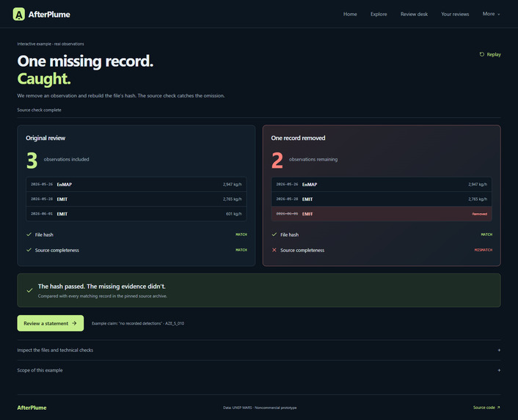The height and width of the screenshot is (420, 518).
Task: Select the EnMAP row in One record removed
Action: [x=382, y=185]
